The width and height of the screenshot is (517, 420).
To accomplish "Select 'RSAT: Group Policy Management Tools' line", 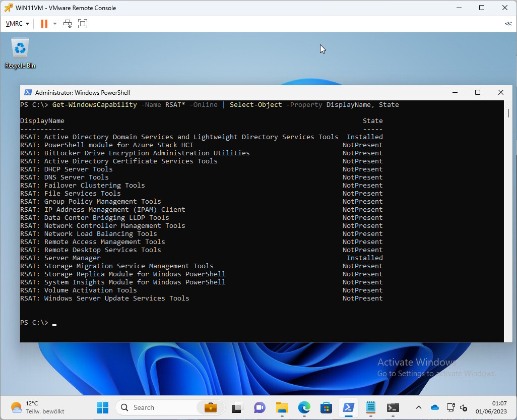I will pyautogui.click(x=91, y=202).
